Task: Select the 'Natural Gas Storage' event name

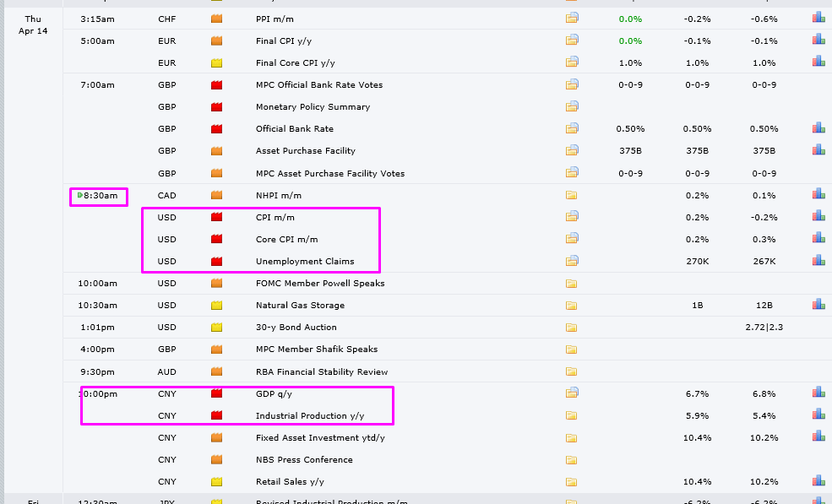Action: (300, 306)
